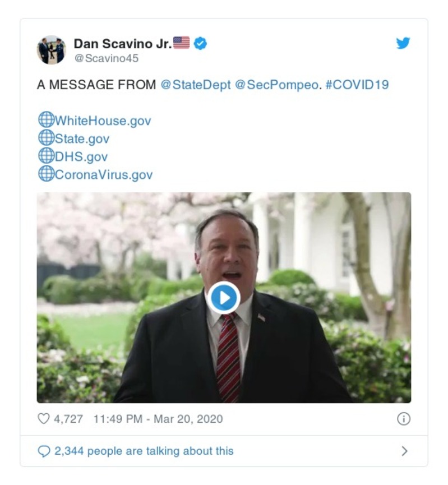Play the embedded video
Screen dimensions: 448x485
[x=223, y=298]
